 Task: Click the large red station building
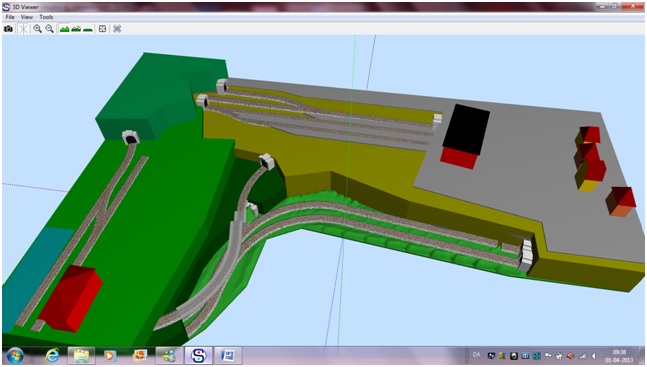click(x=71, y=297)
